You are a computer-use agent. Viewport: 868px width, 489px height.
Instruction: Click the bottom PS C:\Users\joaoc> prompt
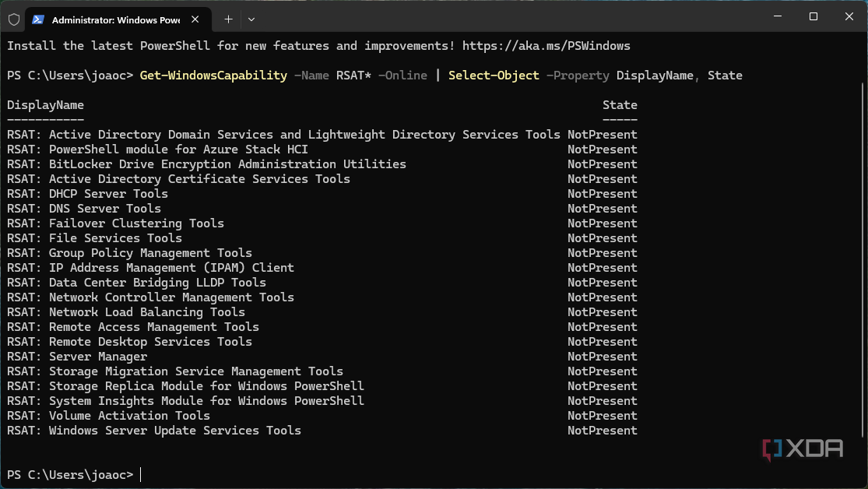coord(70,475)
